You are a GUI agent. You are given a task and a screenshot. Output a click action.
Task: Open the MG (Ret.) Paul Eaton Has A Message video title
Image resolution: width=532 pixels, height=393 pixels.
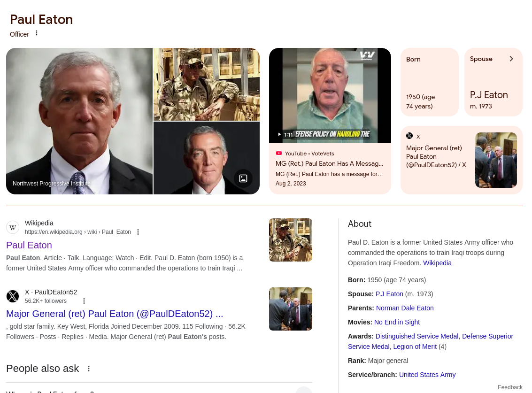tap(330, 163)
